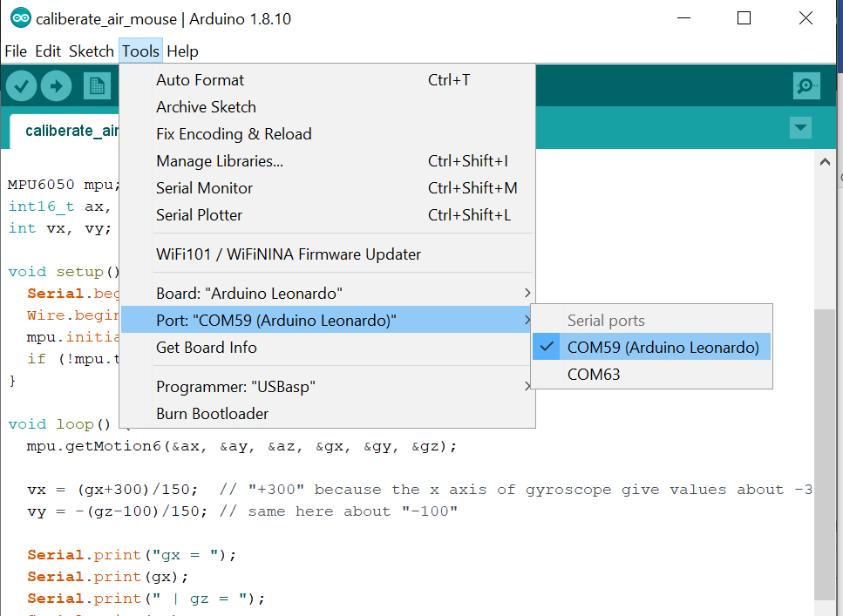The height and width of the screenshot is (616, 843).
Task: Click the Arduino logo in title bar
Action: point(21,18)
